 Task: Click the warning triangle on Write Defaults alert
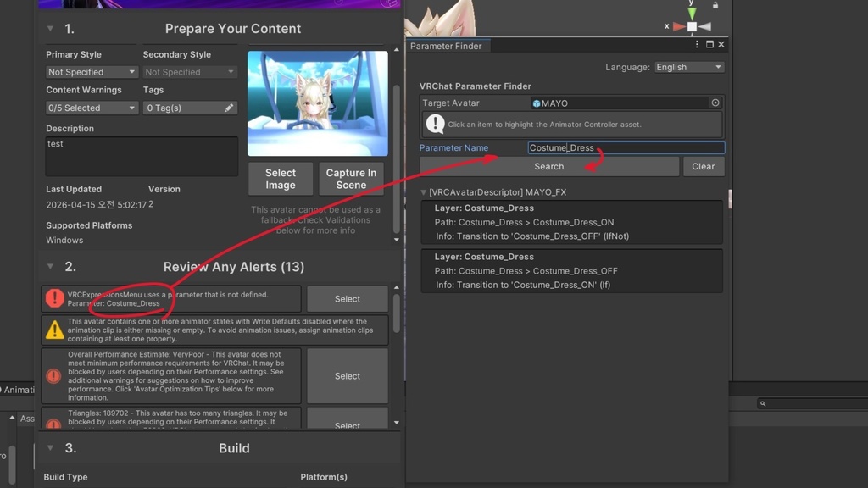click(55, 329)
